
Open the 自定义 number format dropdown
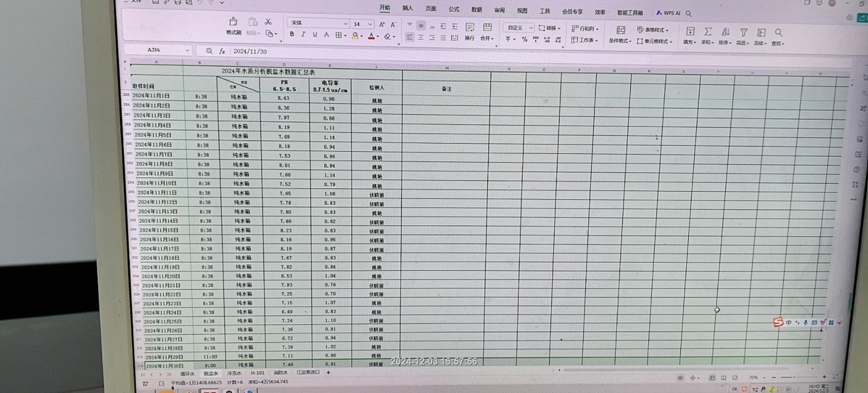pos(518,28)
